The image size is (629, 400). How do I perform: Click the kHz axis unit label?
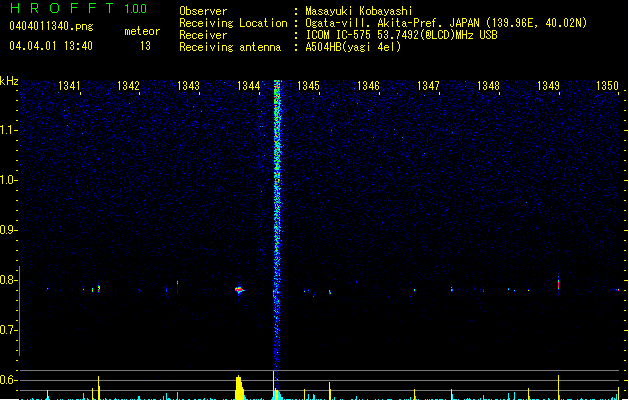pos(9,81)
